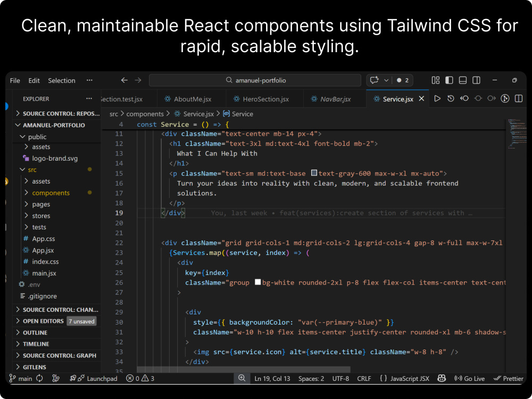The image size is (532, 399).
Task: Open the .env file
Action: [x=57, y=285]
